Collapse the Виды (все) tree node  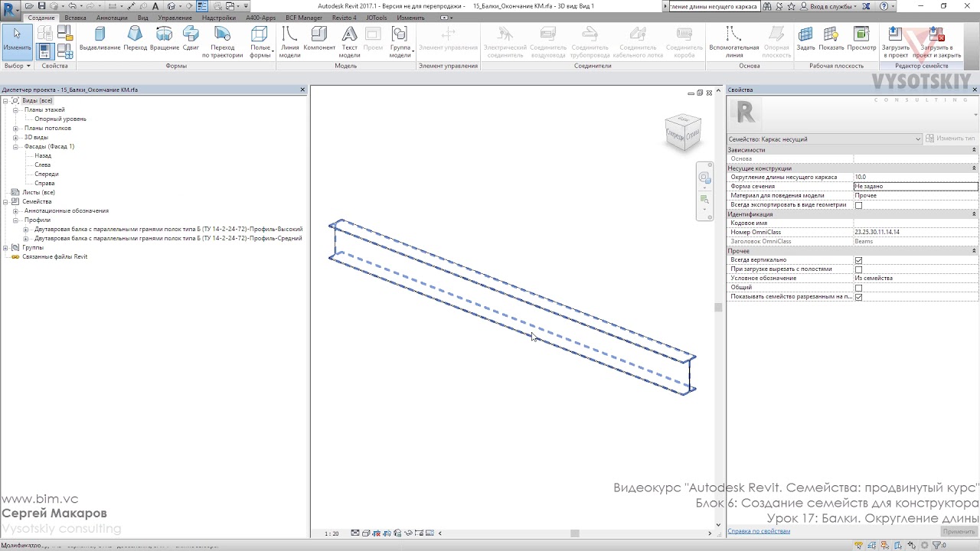[5, 100]
